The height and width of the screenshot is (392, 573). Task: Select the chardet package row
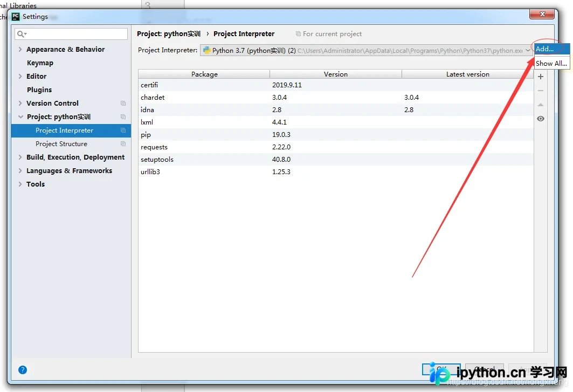pyautogui.click(x=336, y=98)
